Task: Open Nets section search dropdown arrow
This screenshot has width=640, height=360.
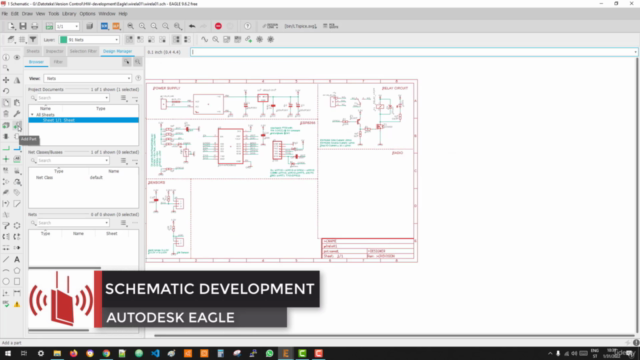Action: 107,223
